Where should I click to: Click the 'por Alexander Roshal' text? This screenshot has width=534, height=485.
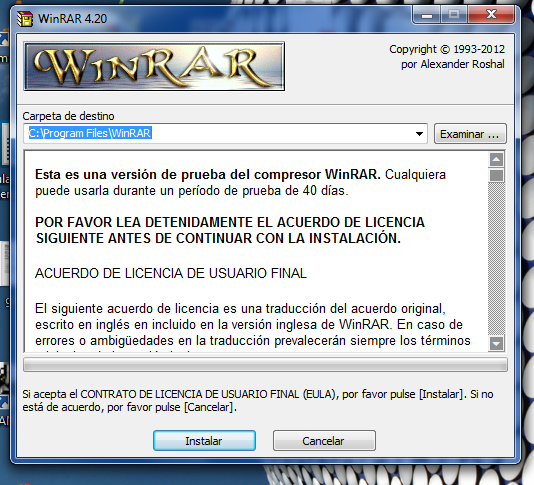click(453, 64)
